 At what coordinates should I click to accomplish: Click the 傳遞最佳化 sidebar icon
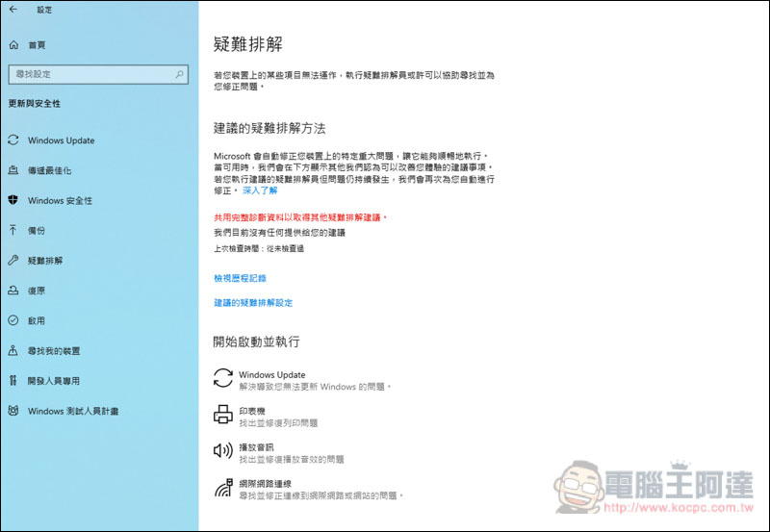pos(13,170)
